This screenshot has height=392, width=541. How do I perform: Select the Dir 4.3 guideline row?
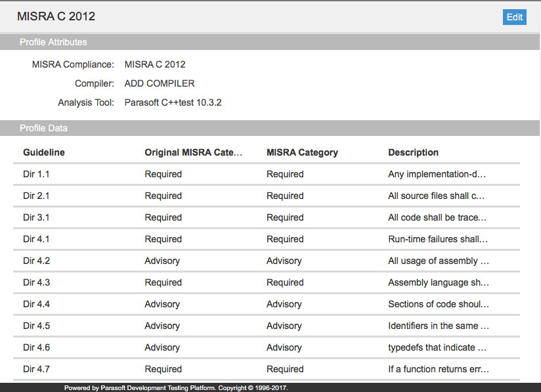click(x=267, y=283)
